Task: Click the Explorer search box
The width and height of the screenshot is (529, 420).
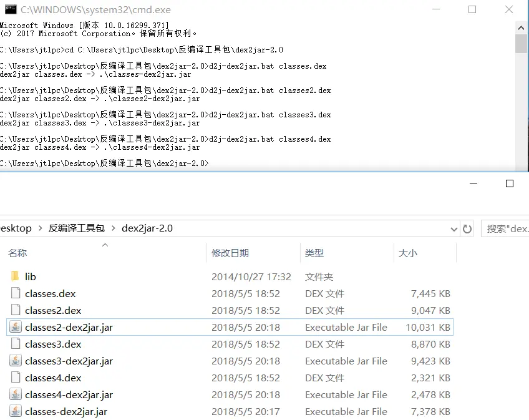Action: pyautogui.click(x=505, y=229)
